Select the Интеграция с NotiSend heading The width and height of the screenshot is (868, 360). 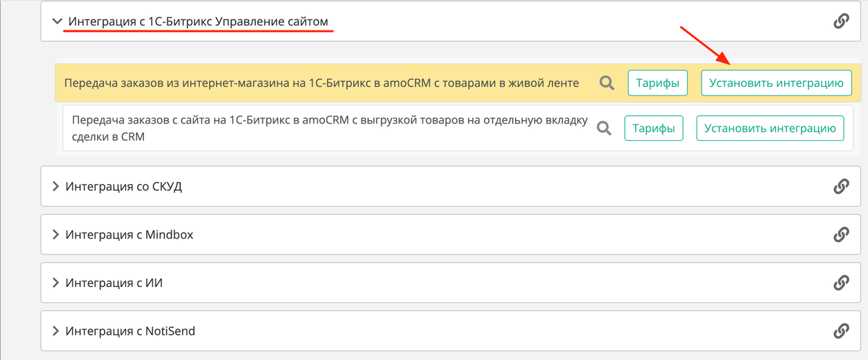click(130, 331)
